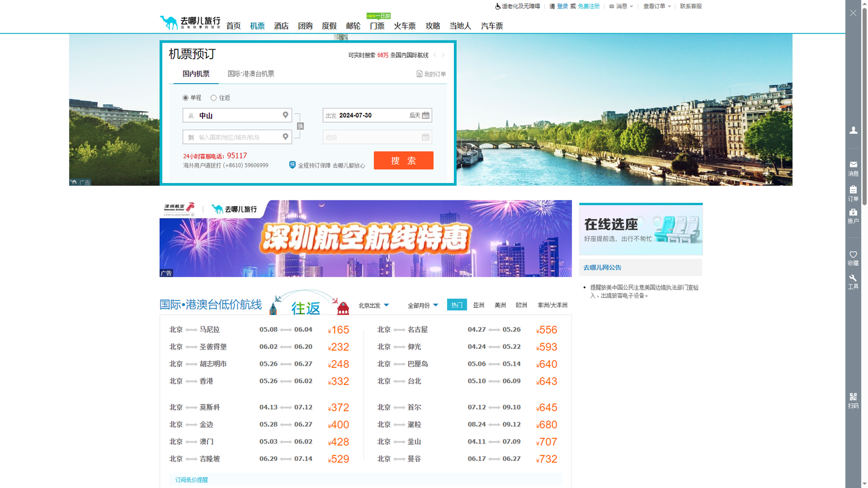Click previous arrow beside 国内国际航线 ticker
The width and height of the screenshot is (868, 488).
(435, 55)
